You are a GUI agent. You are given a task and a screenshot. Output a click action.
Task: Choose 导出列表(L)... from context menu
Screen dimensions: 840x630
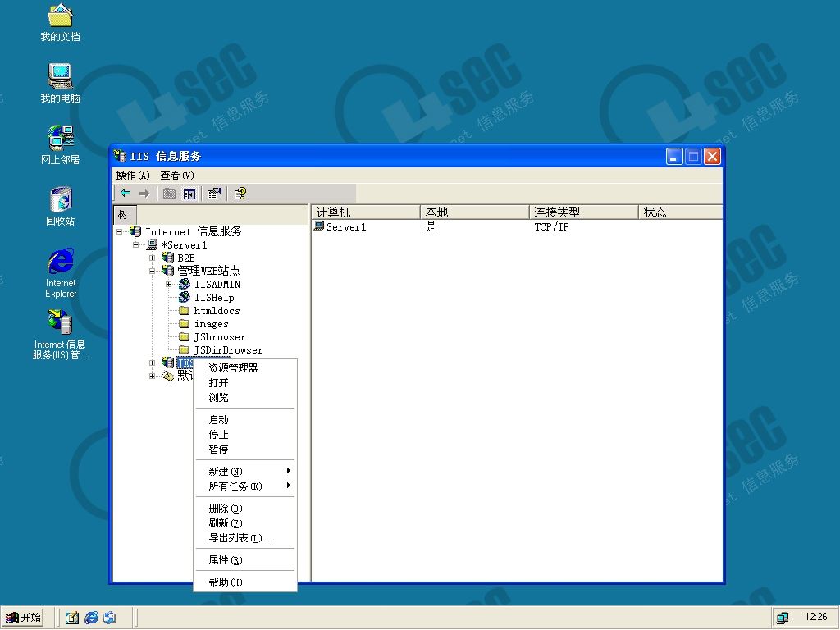click(x=244, y=538)
